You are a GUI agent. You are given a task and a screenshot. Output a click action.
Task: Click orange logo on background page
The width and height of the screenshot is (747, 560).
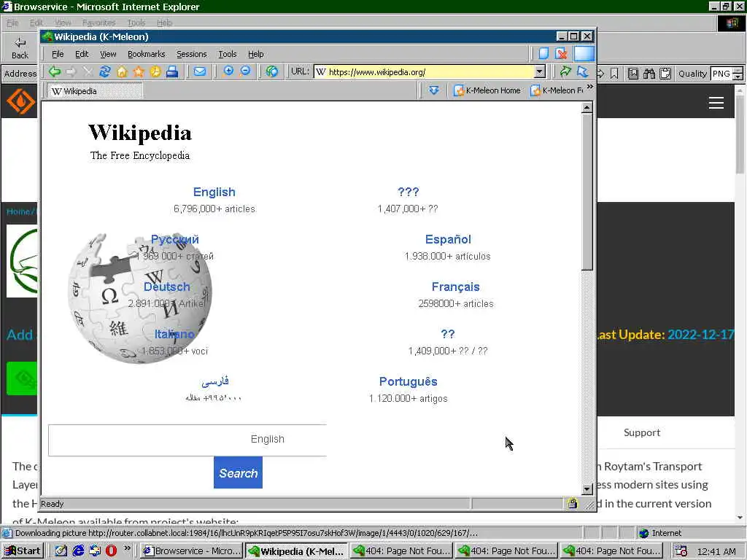21,101
